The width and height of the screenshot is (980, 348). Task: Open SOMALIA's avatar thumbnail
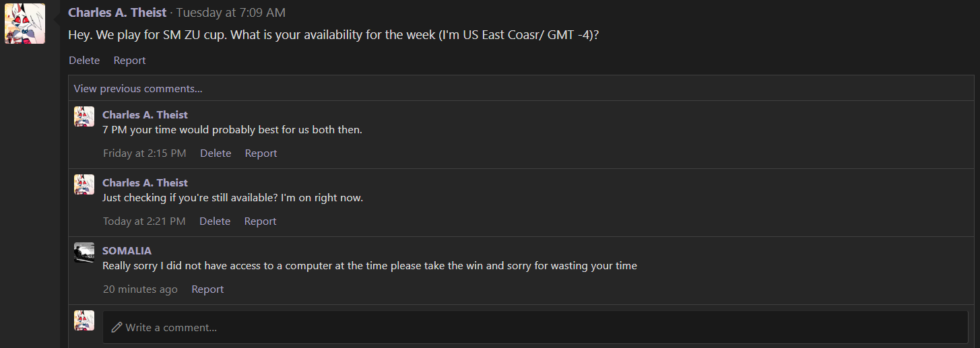pos(84,252)
